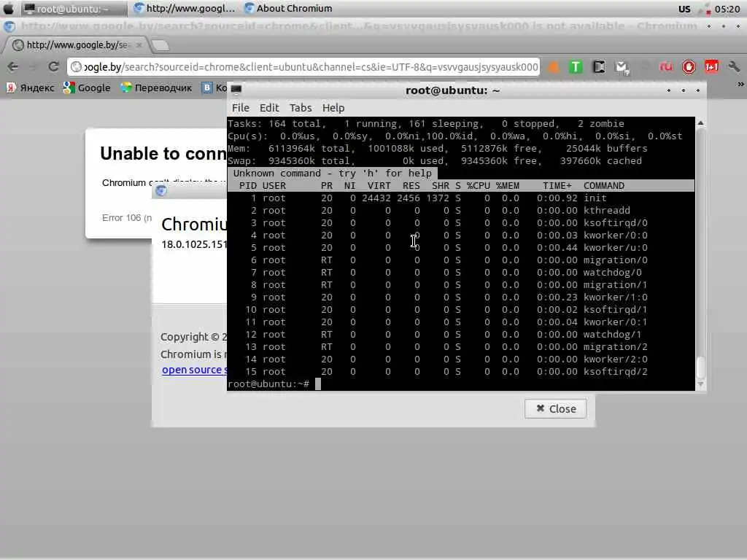
Task: Click the 05:20 clock in panel
Action: [x=727, y=9]
